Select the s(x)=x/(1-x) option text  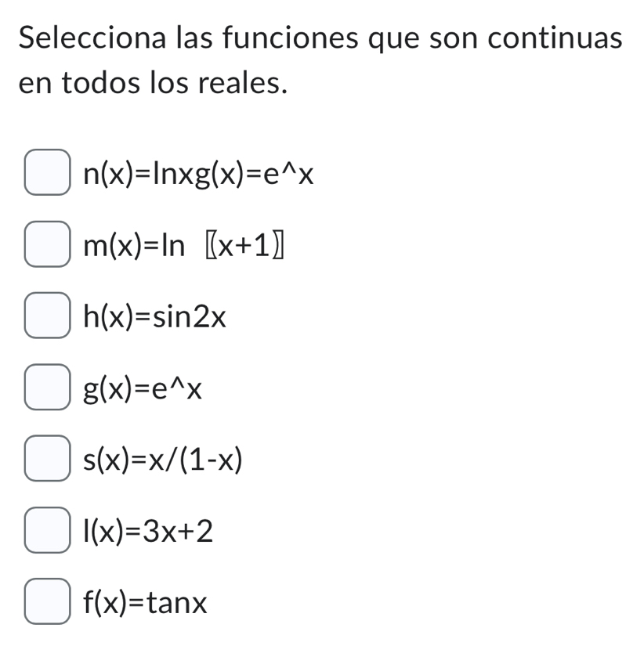(162, 459)
